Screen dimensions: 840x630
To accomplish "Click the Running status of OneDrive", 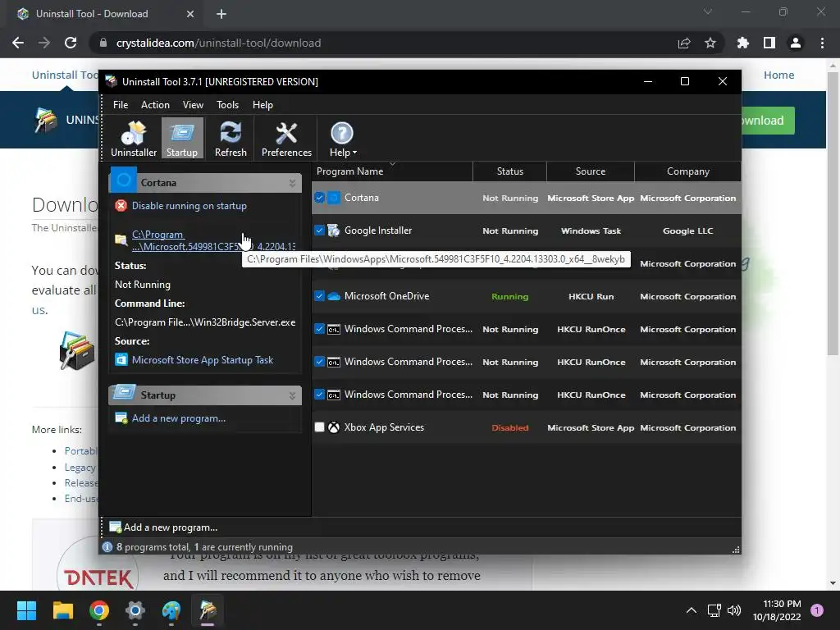I will (x=510, y=297).
